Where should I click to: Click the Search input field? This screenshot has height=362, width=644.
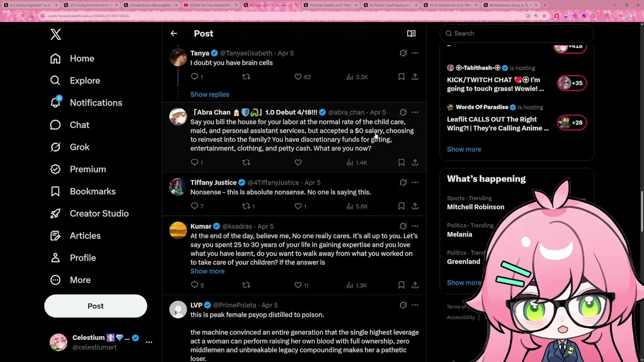(x=517, y=33)
